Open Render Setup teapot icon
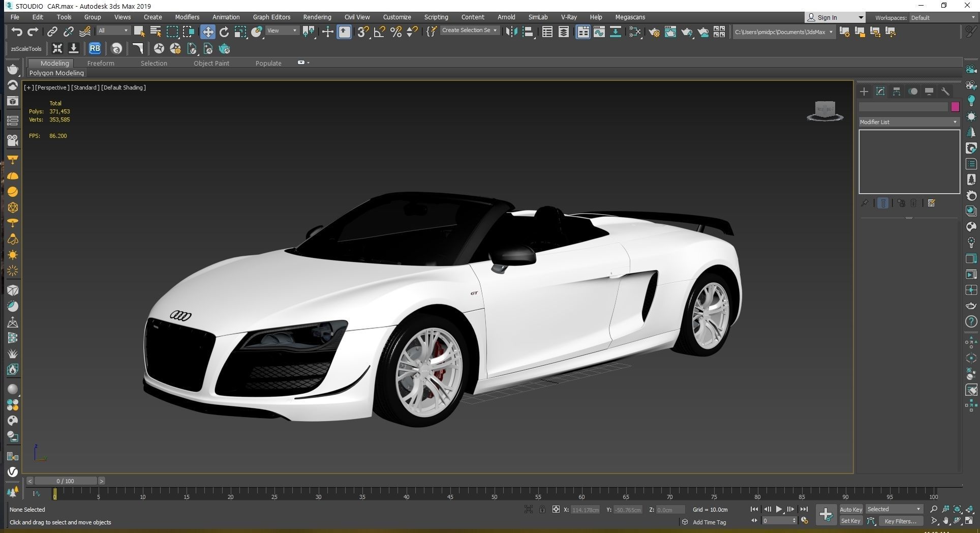Image resolution: width=980 pixels, height=533 pixels. tap(654, 32)
